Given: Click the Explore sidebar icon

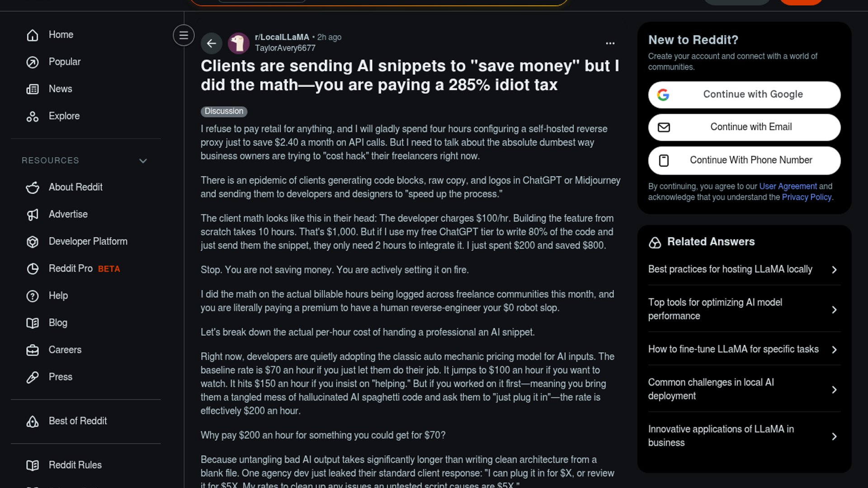Looking at the screenshot, I should pyautogui.click(x=33, y=116).
